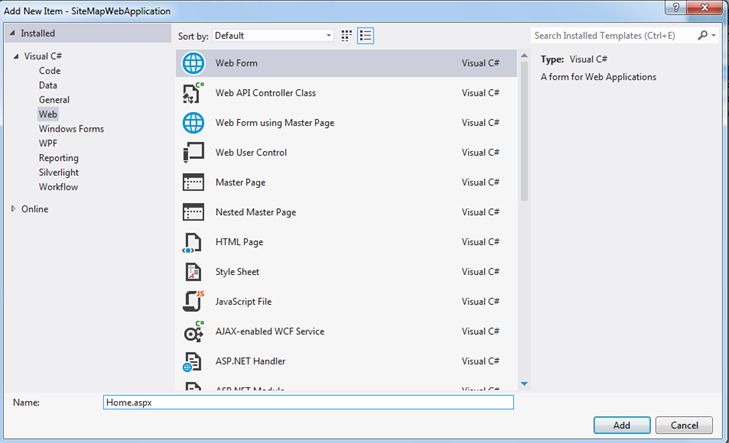
Task: Select the Windows Forms category
Action: pos(71,129)
